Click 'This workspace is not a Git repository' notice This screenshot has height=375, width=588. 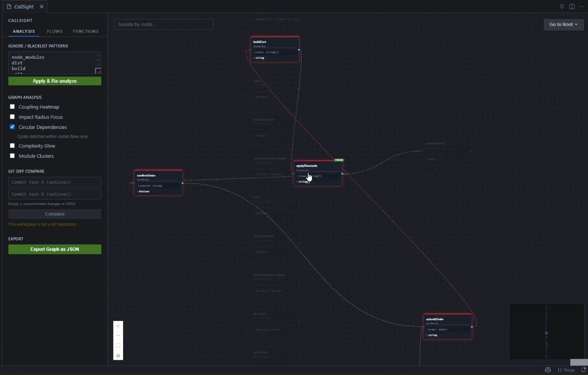(x=42, y=224)
